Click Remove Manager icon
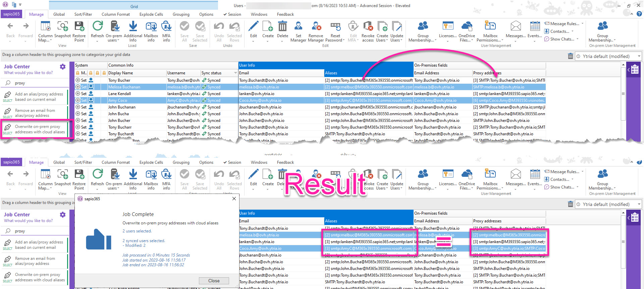This screenshot has width=644, height=289. click(316, 26)
